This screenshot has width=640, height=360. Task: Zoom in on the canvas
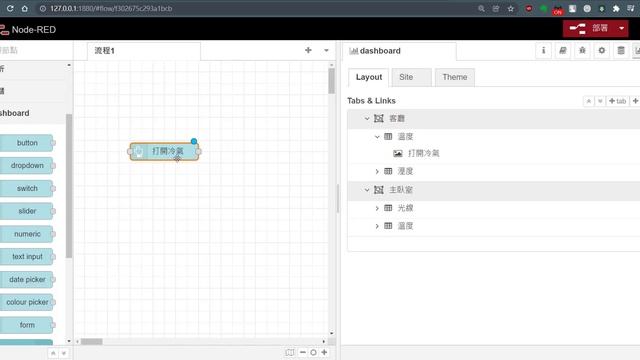click(324, 352)
